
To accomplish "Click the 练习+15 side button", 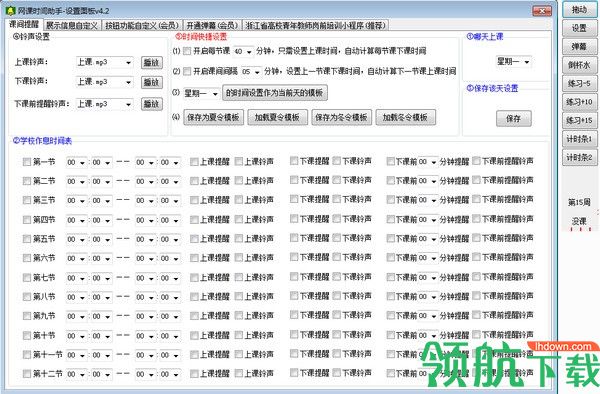I will pyautogui.click(x=579, y=120).
